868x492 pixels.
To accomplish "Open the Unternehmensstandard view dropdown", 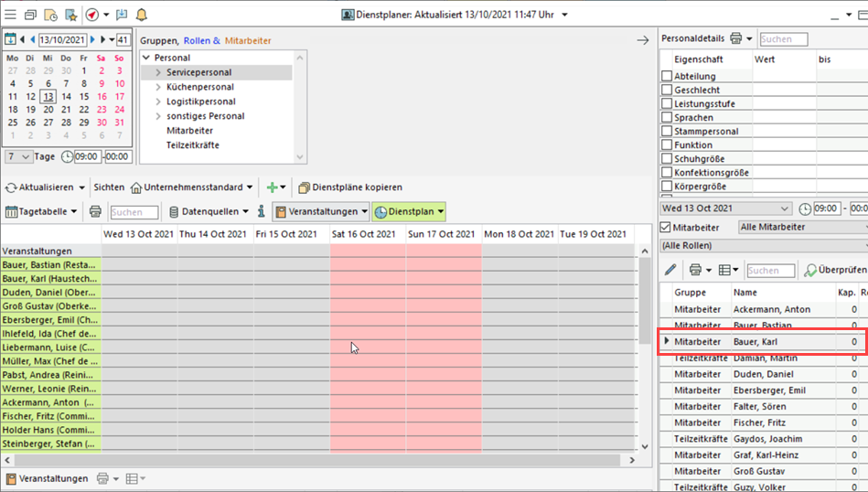I will pos(192,187).
